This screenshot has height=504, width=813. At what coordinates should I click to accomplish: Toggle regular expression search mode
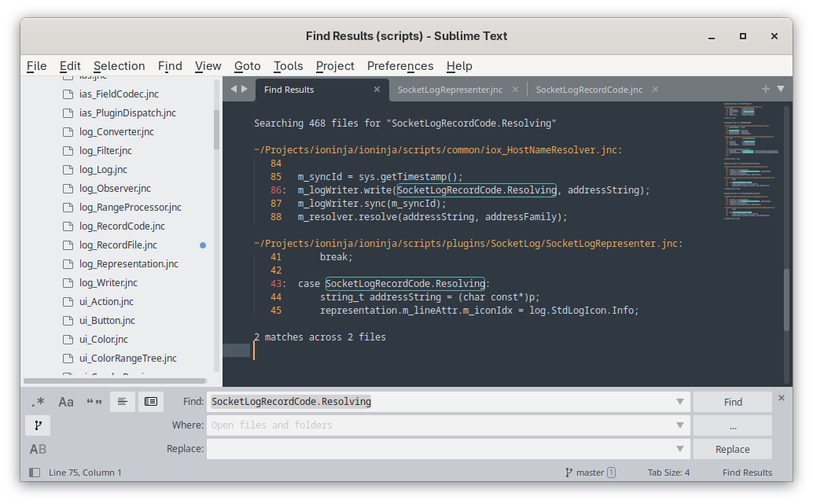(x=38, y=402)
